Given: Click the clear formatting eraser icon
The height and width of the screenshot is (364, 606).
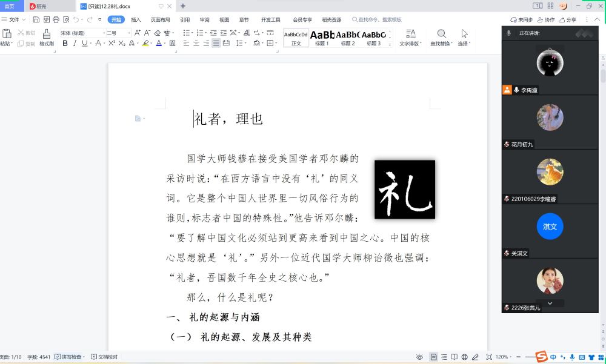Looking at the screenshot, I should 158,33.
